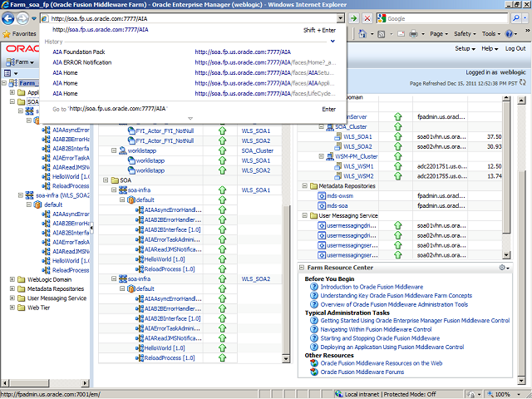Click the browser Stop (X) button

click(369, 17)
